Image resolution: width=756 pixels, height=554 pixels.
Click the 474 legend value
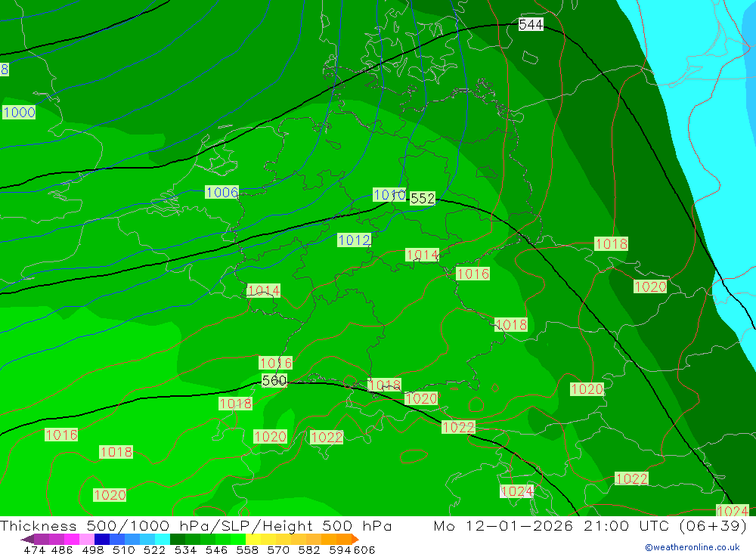click(34, 549)
